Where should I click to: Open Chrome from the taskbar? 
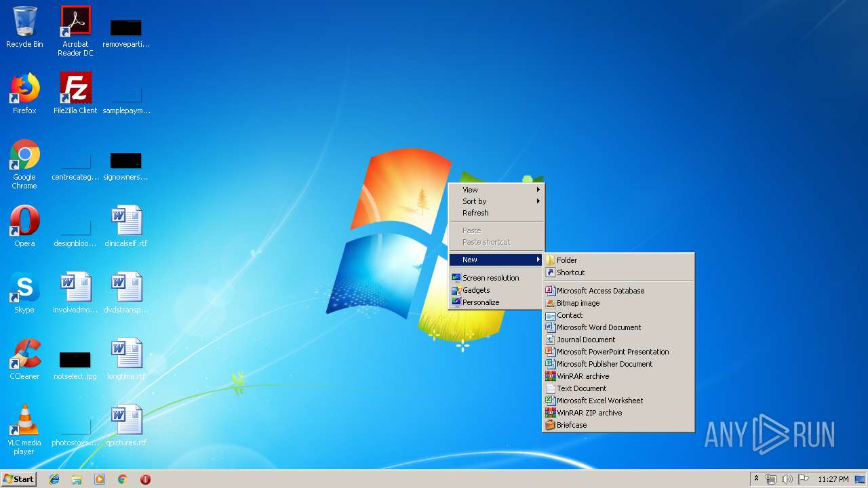(123, 479)
